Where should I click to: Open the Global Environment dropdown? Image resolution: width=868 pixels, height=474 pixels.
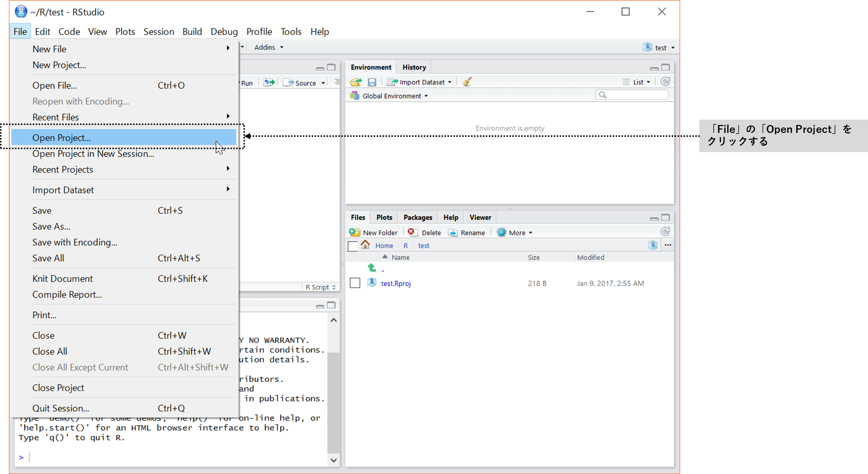[394, 96]
